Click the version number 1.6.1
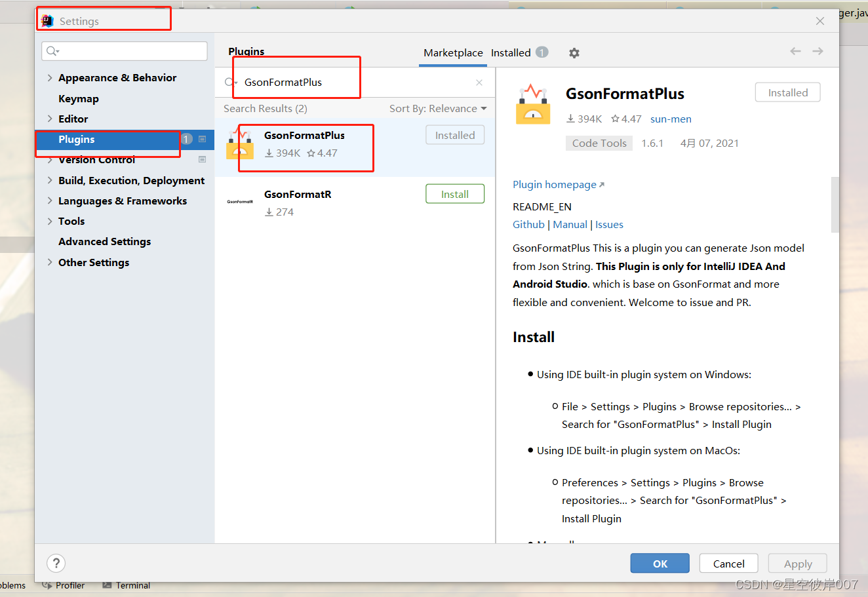The height and width of the screenshot is (597, 868). point(652,144)
